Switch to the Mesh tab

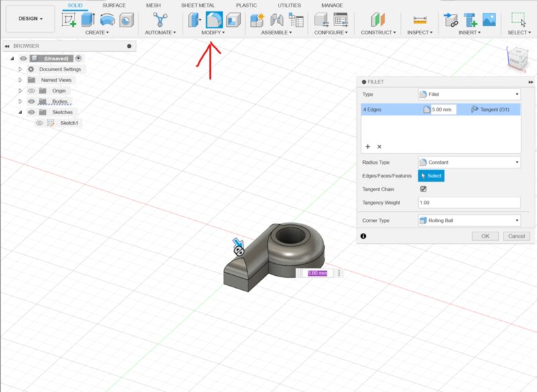(153, 5)
